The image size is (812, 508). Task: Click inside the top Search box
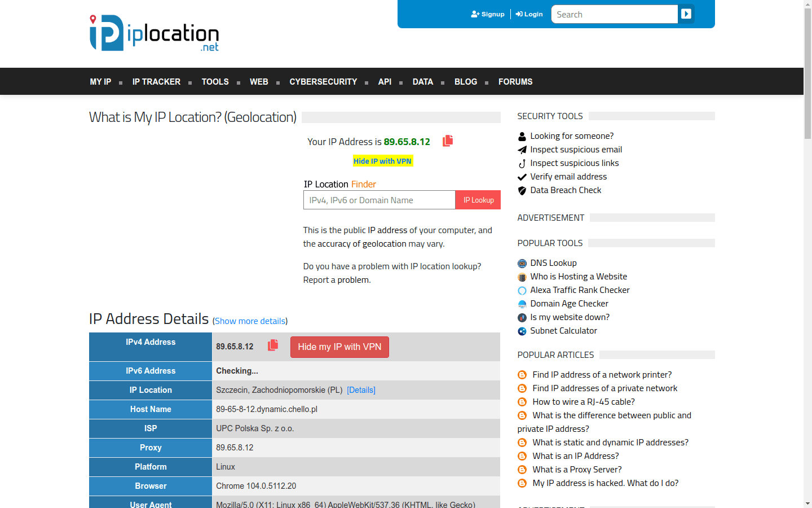[x=614, y=14]
